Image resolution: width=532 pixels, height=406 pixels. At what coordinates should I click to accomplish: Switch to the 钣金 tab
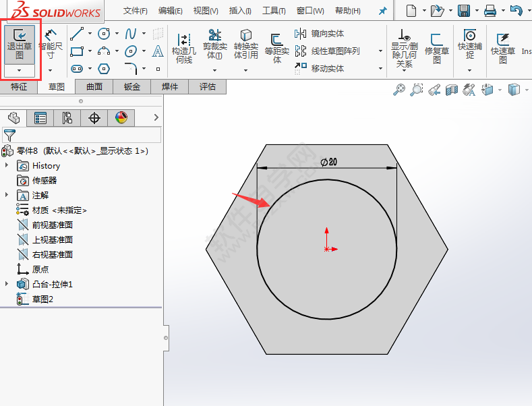pos(132,87)
